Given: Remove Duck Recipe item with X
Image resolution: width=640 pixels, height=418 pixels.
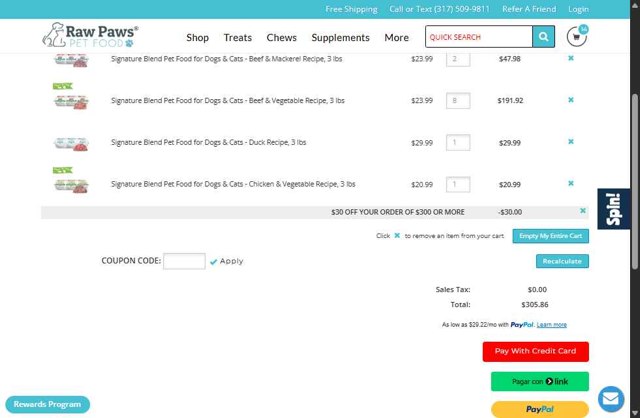Looking at the screenshot, I should tap(571, 142).
